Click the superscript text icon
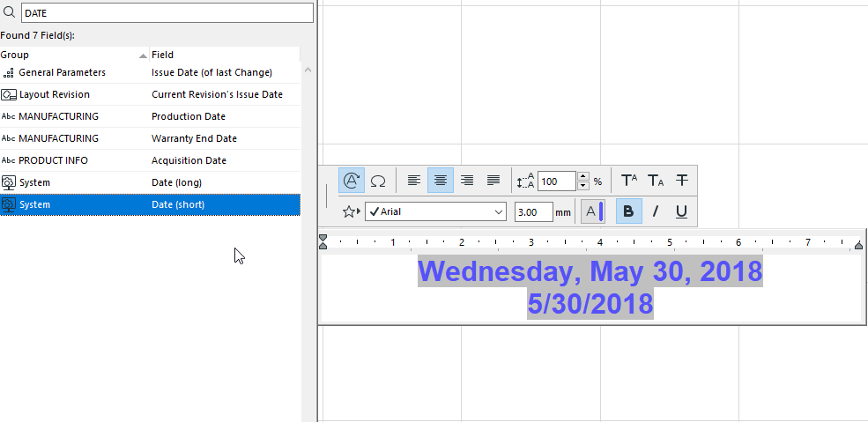The width and height of the screenshot is (868, 422). 629,181
